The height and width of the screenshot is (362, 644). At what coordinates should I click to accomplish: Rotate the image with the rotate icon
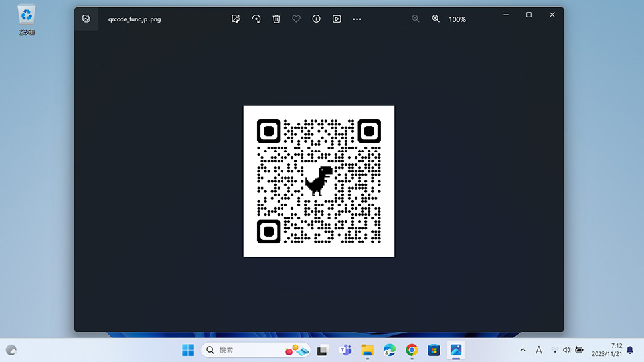[256, 19]
